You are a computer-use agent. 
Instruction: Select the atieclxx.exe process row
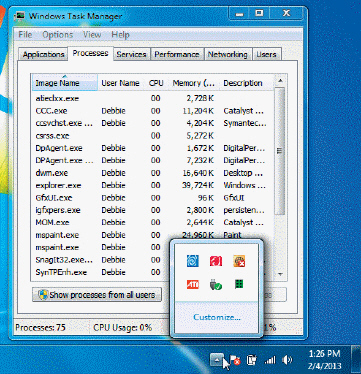153,98
